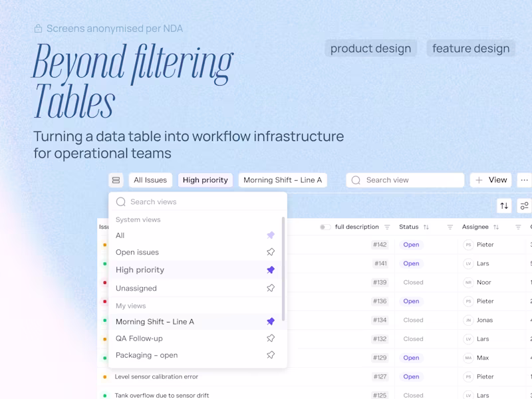
Task: Pin the Unassigned view
Action: 271,288
